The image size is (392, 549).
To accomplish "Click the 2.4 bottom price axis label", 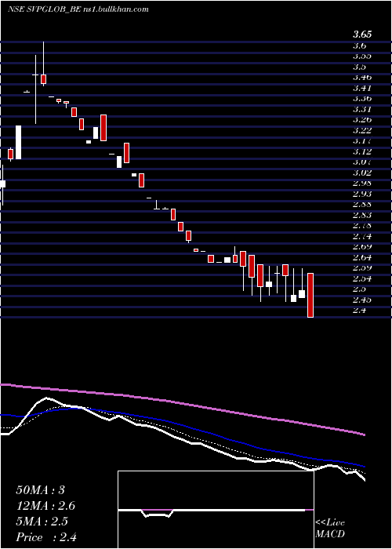I will (359, 311).
